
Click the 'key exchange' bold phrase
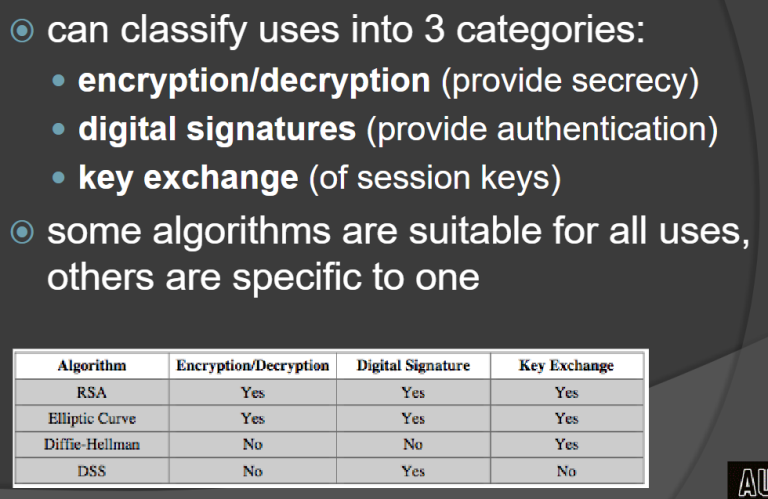tap(189, 178)
